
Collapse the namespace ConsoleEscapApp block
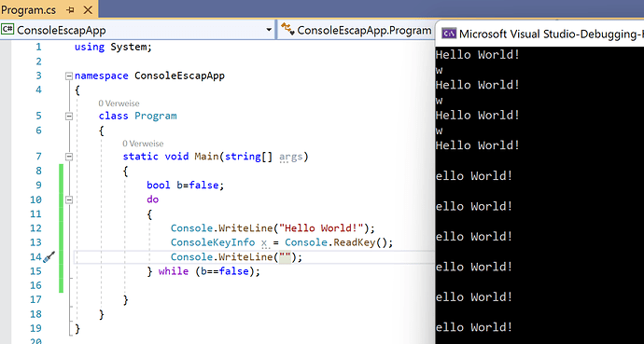click(69, 76)
